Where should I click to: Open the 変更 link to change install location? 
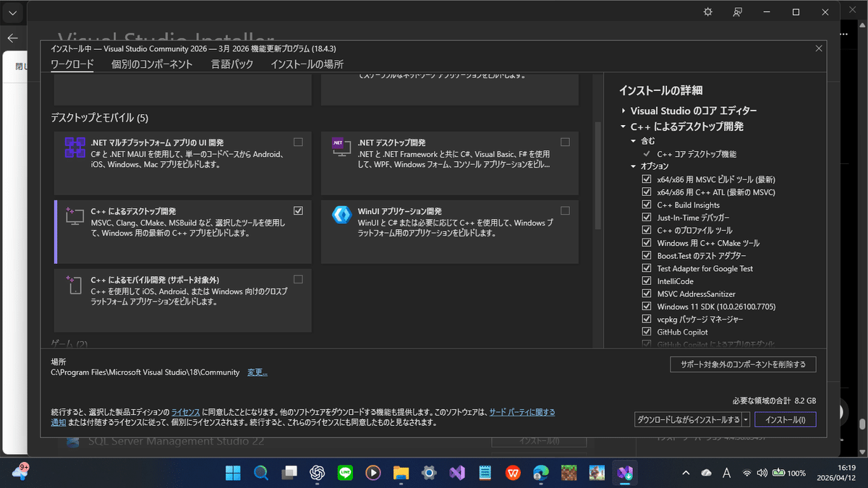pyautogui.click(x=257, y=372)
